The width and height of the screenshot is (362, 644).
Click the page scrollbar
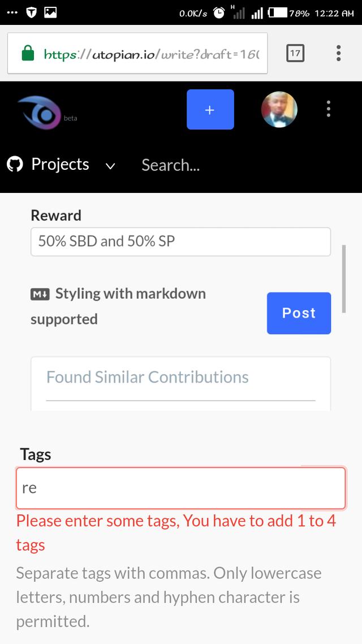pos(343,278)
